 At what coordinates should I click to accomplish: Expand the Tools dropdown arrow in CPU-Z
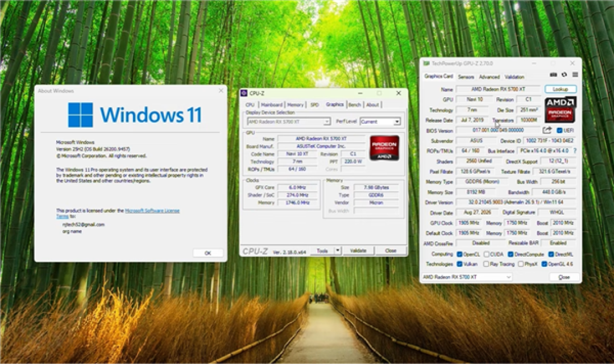click(338, 250)
